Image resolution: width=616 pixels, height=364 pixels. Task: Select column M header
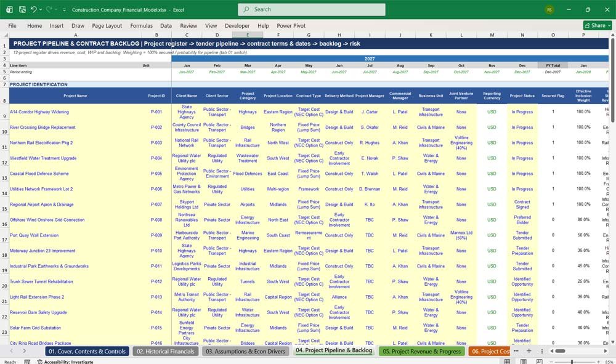[x=492, y=35]
